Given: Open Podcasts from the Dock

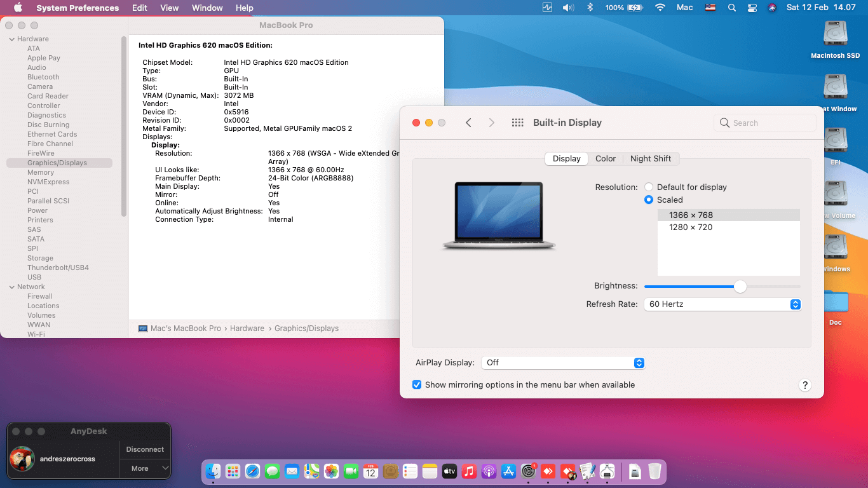Looking at the screenshot, I should tap(489, 471).
